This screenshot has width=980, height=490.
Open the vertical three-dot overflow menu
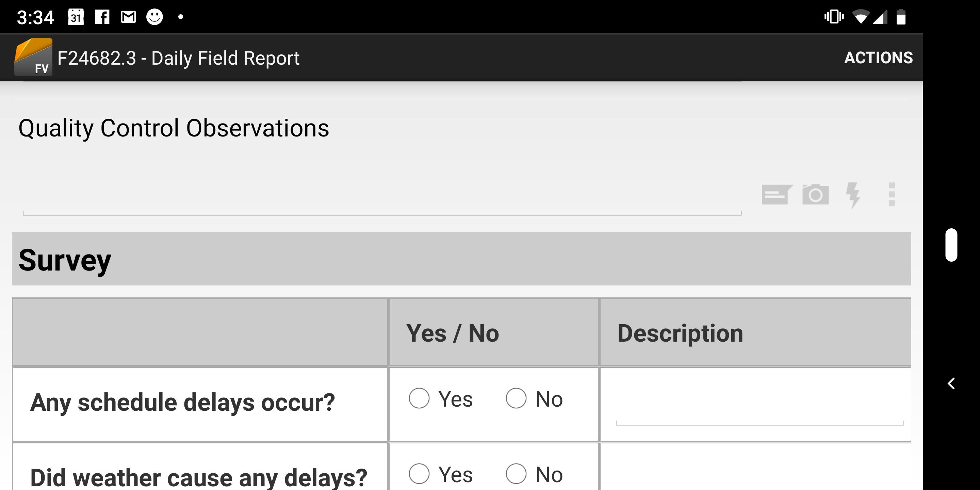892,195
